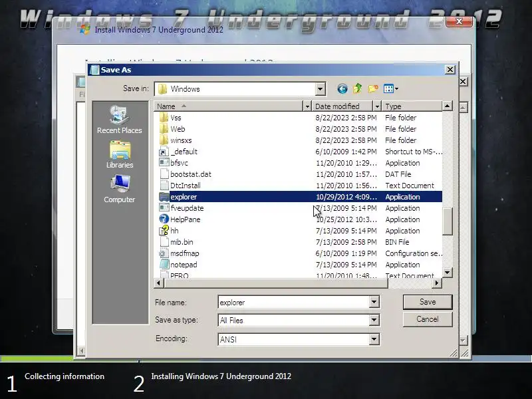The height and width of the screenshot is (399, 532).
Task: Select the _default shortcut icon
Action: click(164, 152)
